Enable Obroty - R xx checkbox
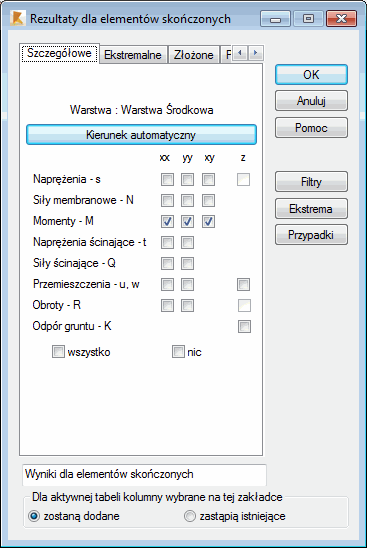Screen dimensions: 367x548 point(167,305)
